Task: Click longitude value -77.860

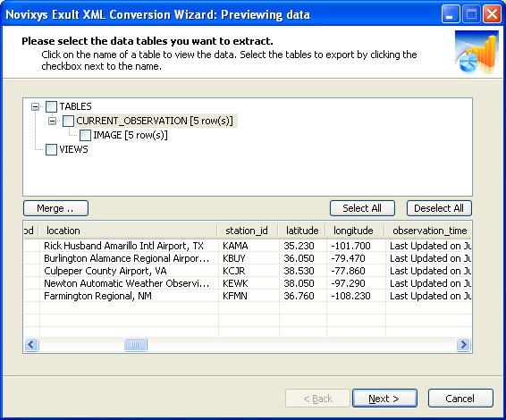Action: click(356, 271)
